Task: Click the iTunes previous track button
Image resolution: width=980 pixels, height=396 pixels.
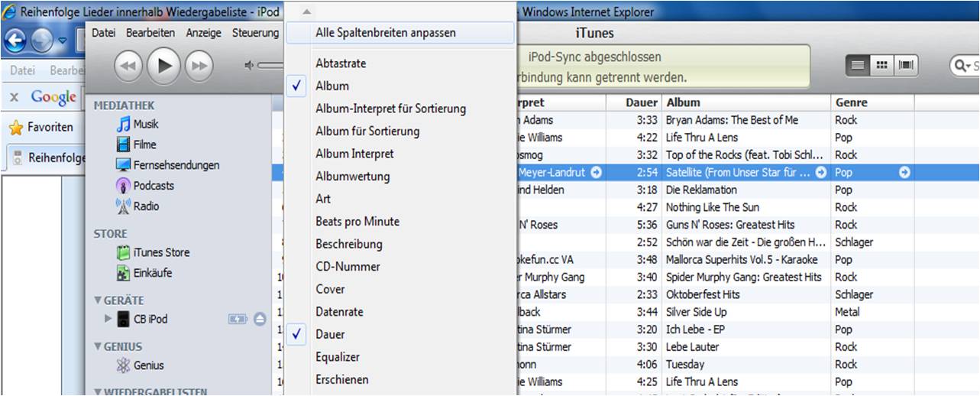Action: pyautogui.click(x=128, y=67)
